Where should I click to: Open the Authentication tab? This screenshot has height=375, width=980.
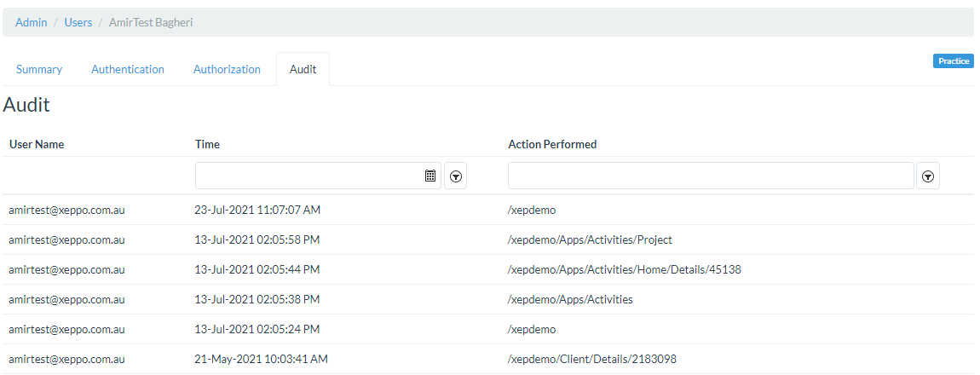pos(128,70)
